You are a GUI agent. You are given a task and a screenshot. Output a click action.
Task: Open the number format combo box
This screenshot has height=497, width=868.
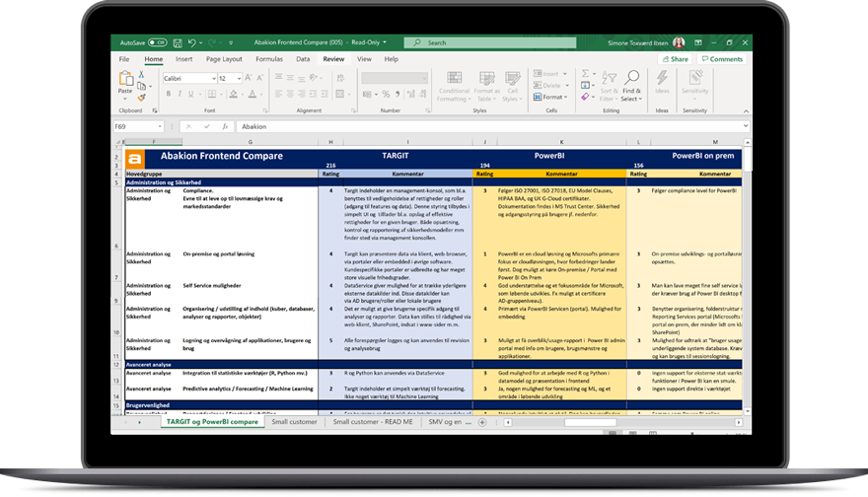click(395, 79)
